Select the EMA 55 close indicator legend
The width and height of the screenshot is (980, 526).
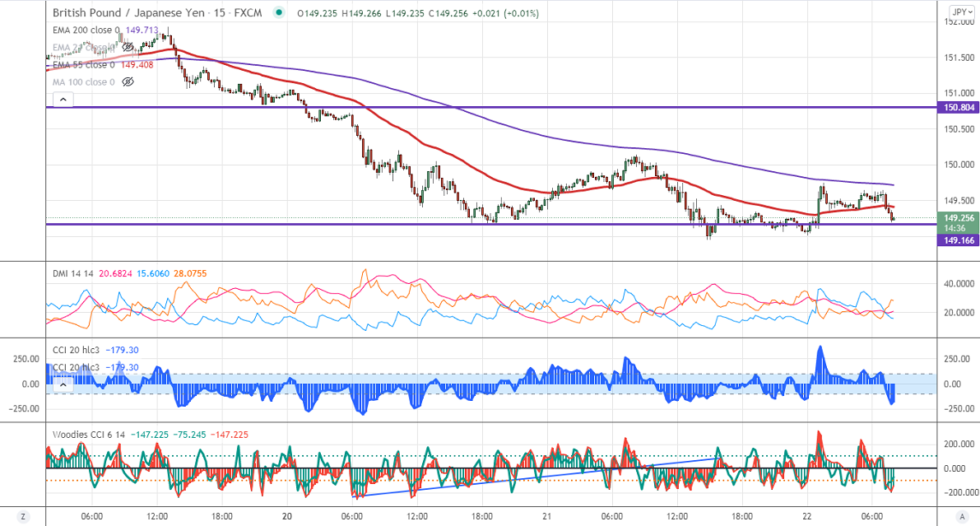pos(84,64)
